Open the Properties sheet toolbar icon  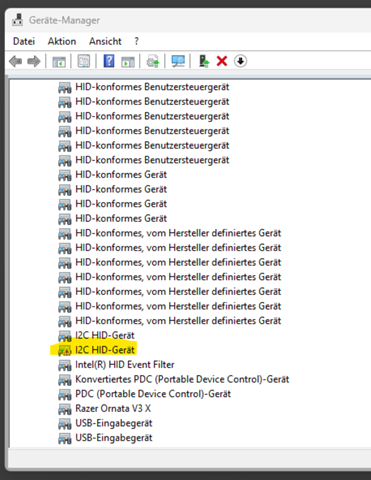coord(83,61)
